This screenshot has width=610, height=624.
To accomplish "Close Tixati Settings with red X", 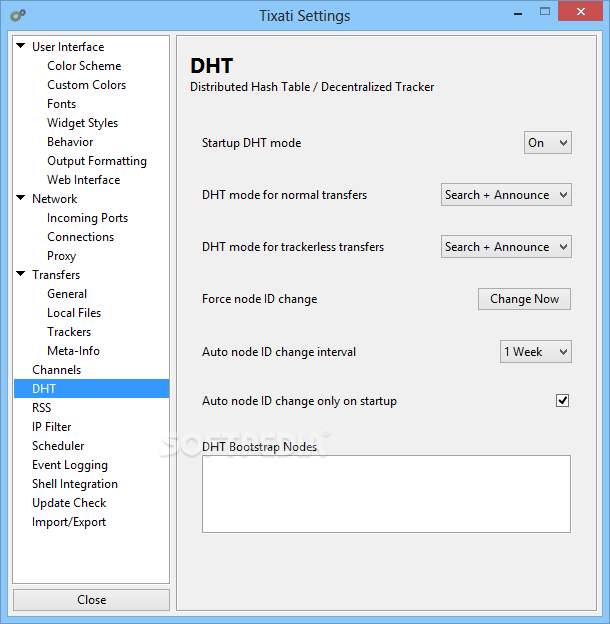I will 581,12.
